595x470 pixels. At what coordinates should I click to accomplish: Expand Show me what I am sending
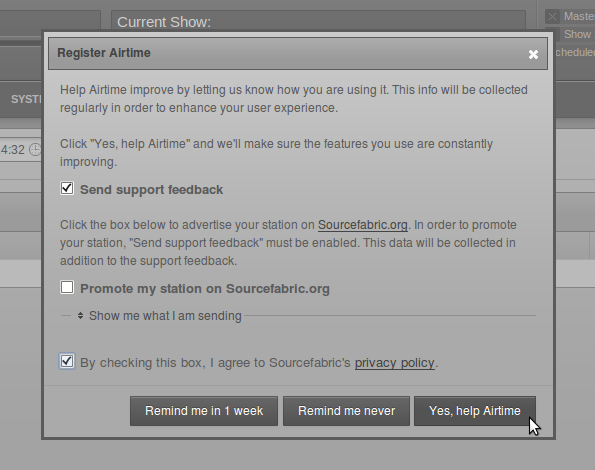(x=165, y=316)
